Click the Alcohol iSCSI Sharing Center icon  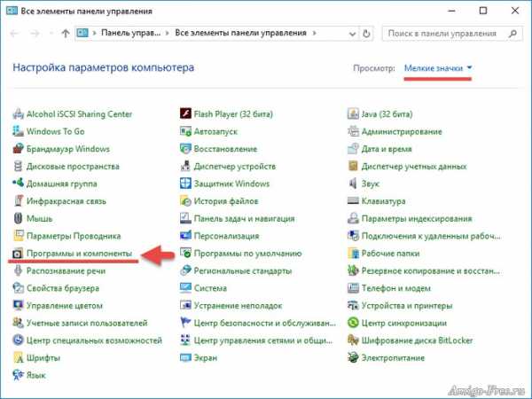point(18,113)
